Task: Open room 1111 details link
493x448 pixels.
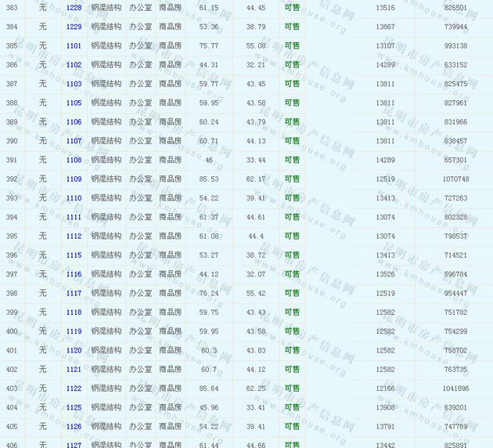Action: click(74, 218)
